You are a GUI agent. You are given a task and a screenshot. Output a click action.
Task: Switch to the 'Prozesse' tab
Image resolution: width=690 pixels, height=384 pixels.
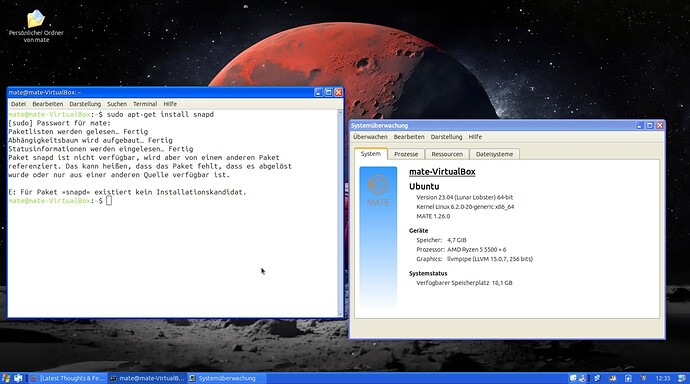point(406,154)
